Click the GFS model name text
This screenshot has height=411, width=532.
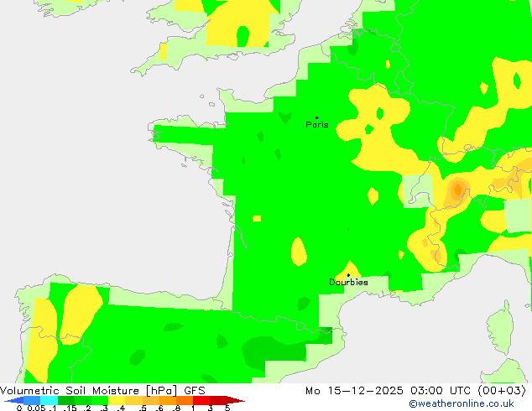195,391
